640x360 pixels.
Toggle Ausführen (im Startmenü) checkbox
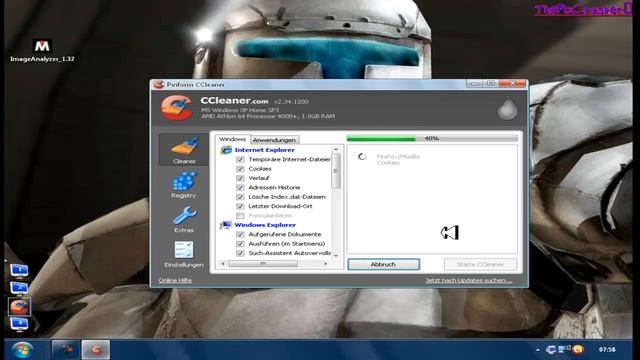click(x=240, y=244)
